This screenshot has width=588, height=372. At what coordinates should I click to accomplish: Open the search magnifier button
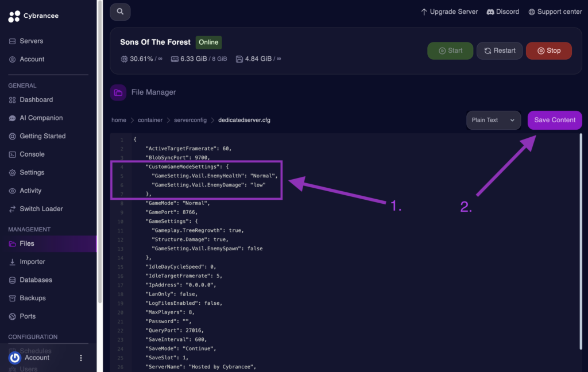[x=120, y=11]
